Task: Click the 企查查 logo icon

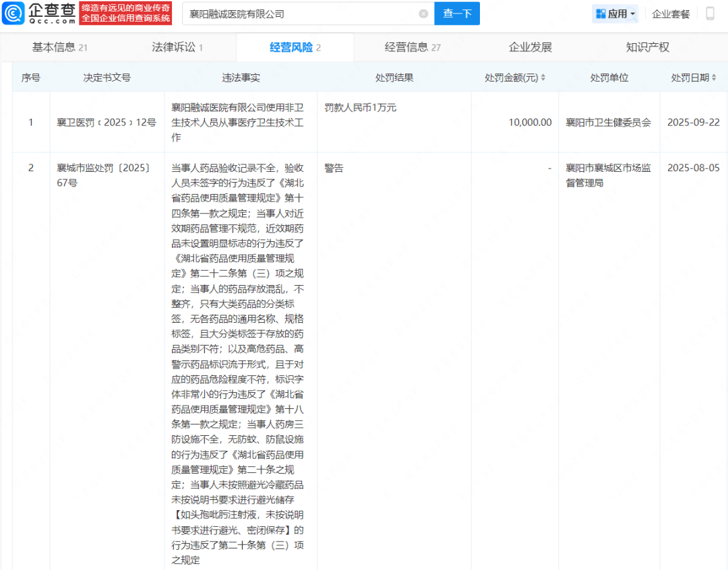Action: pos(13,13)
